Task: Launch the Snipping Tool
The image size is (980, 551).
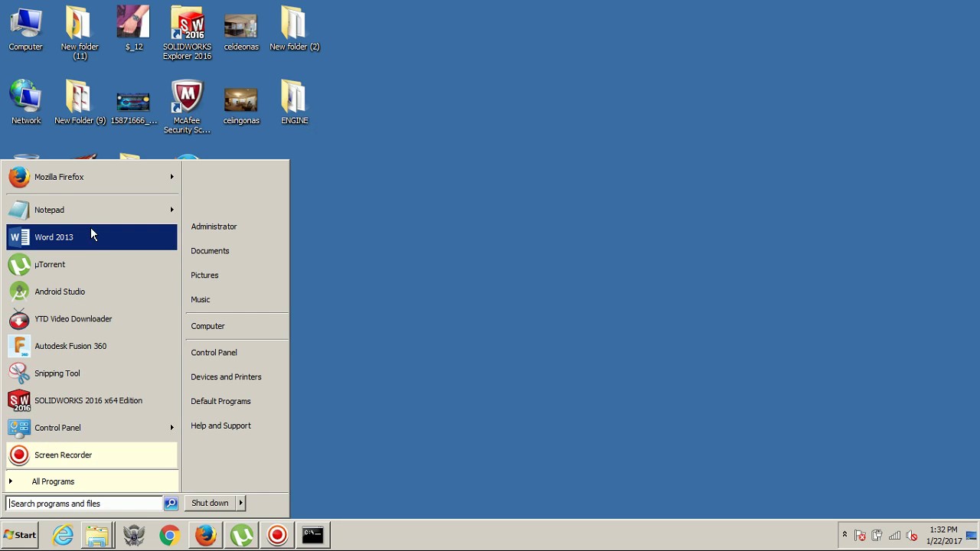Action: coord(91,373)
